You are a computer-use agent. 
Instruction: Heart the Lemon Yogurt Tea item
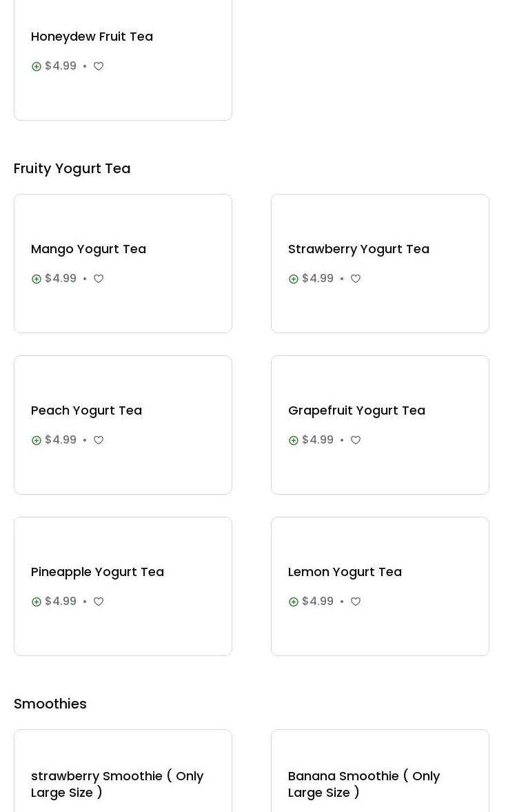tap(356, 602)
